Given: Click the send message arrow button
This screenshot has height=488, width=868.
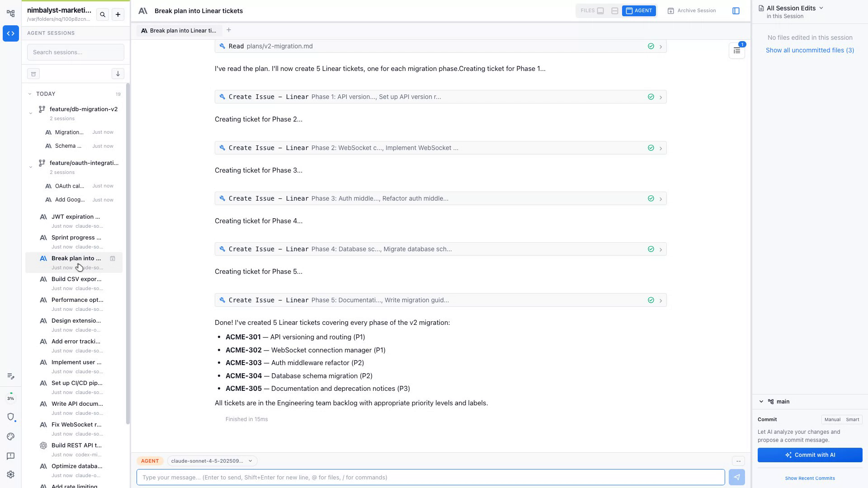Looking at the screenshot, I should [737, 477].
